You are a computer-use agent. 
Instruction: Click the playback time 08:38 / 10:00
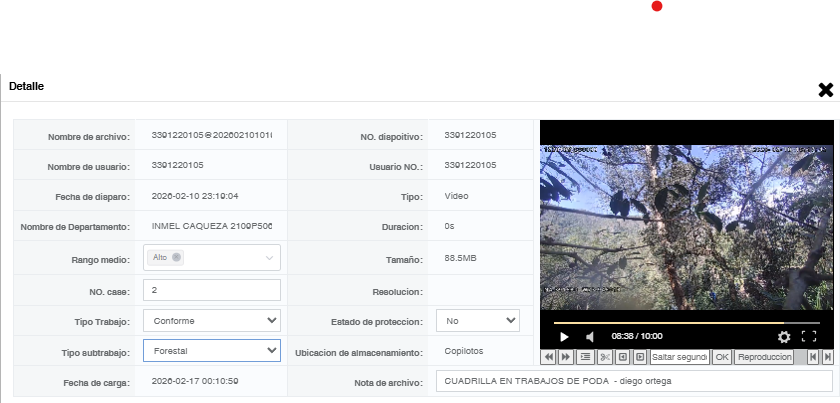point(637,337)
